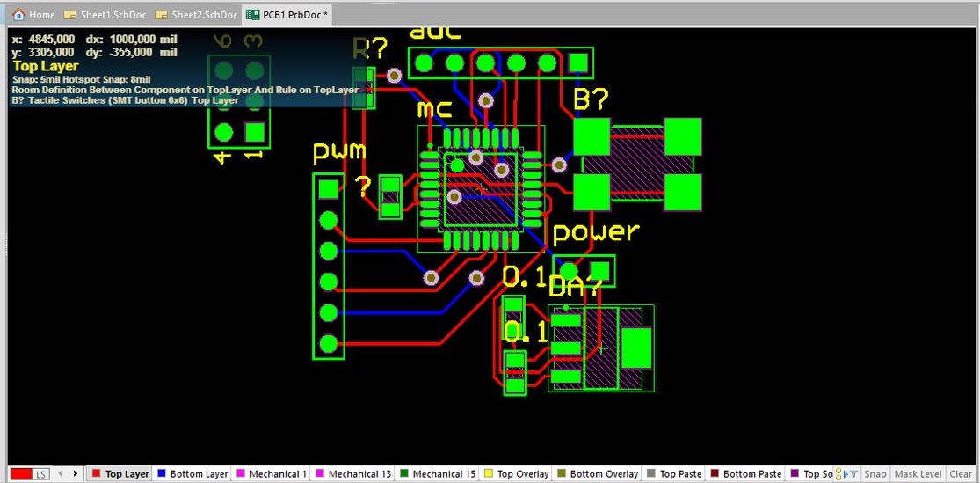Click the Home tab house icon
The image size is (980, 483).
pos(18,14)
